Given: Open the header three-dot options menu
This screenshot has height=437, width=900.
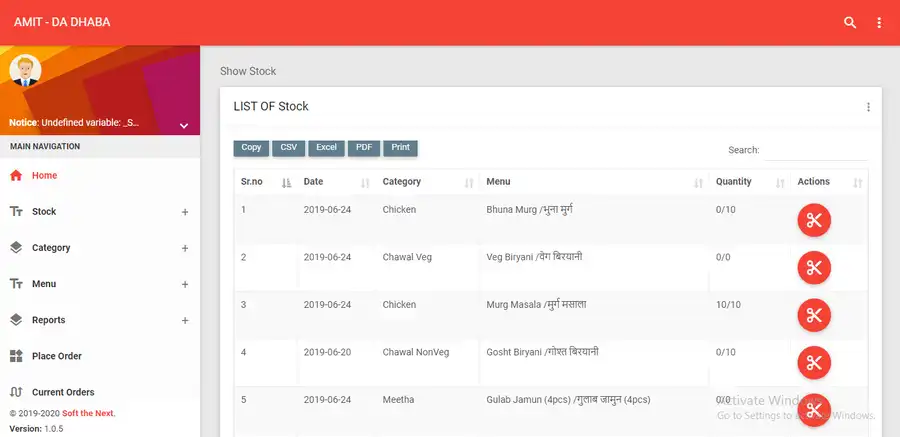Looking at the screenshot, I should pyautogui.click(x=879, y=22).
